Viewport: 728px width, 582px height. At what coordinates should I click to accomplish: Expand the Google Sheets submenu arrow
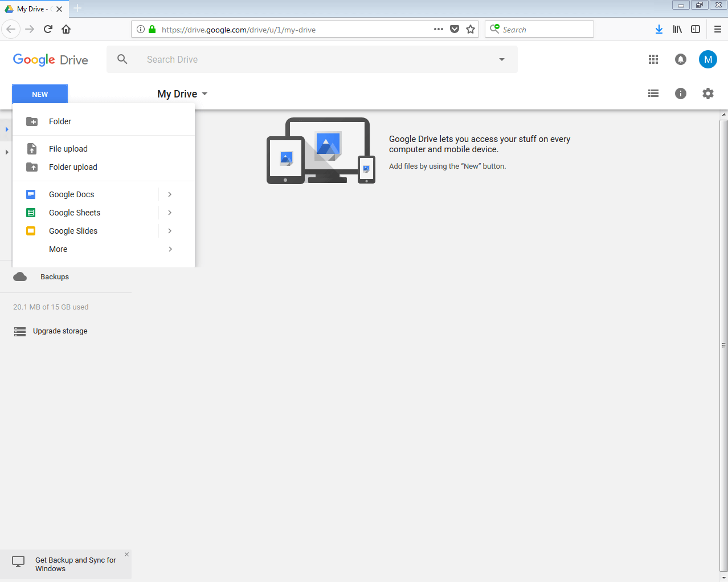pos(170,213)
